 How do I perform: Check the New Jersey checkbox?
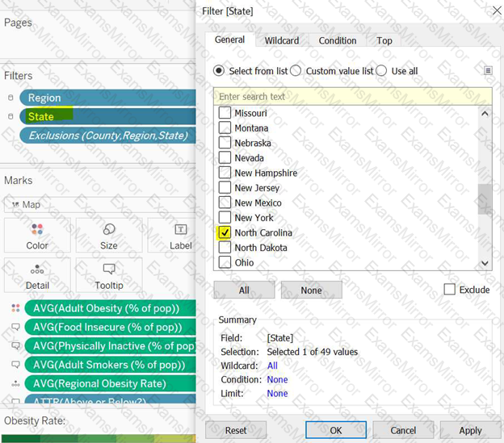pyautogui.click(x=225, y=187)
